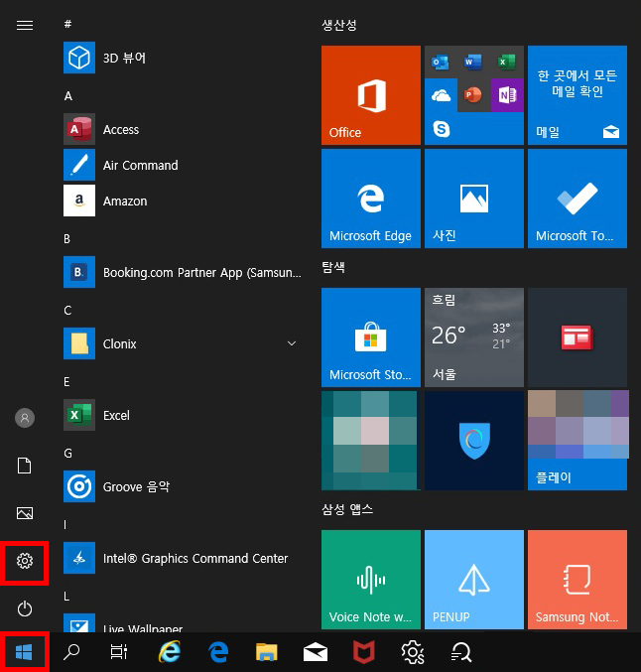Expand the Clonix folder chevron
The width and height of the screenshot is (641, 672).
[292, 343]
